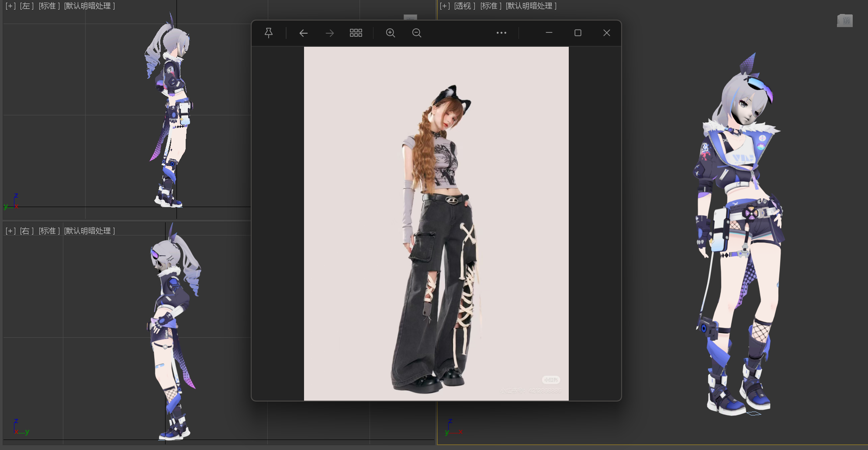Screen dimensions: 868x450
Task: Open [默认明暗处理] shading menu in right viewport
Action: click(90, 231)
